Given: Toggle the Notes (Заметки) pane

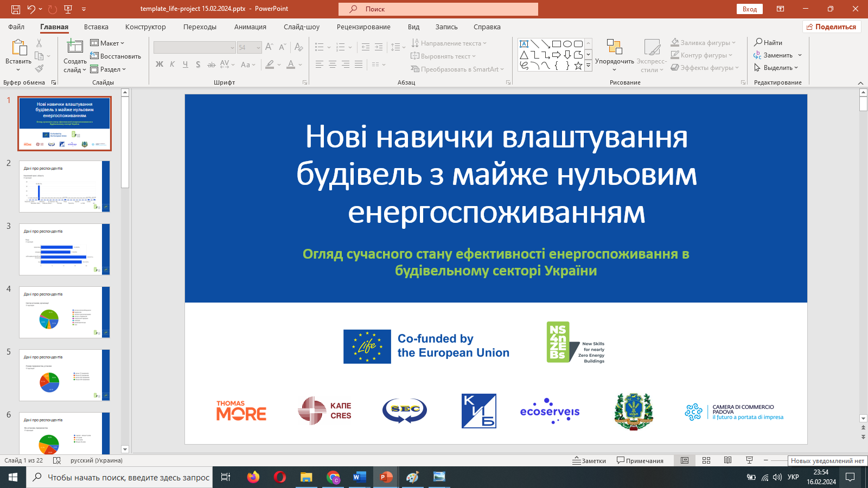Looking at the screenshot, I should (x=589, y=460).
